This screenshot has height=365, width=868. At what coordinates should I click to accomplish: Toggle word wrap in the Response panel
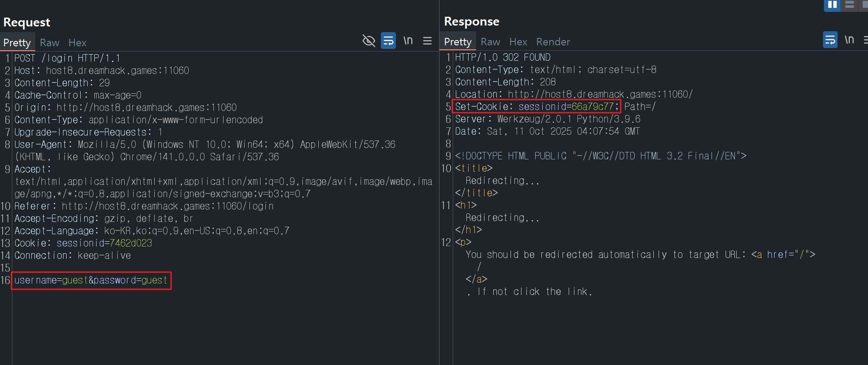tap(830, 40)
